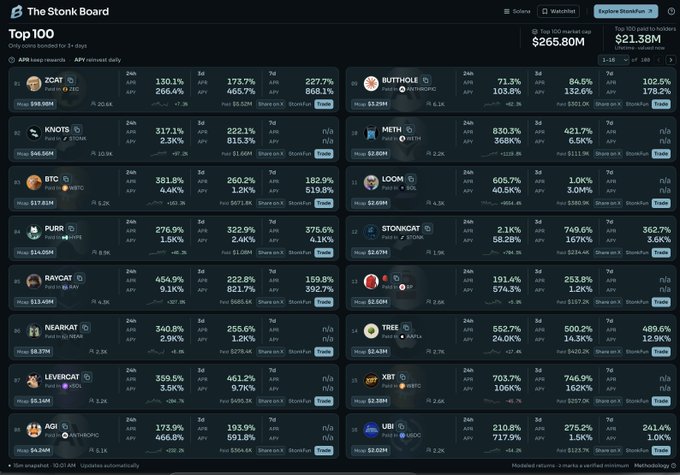Click the BTC Mcap $17.81M badge
Image resolution: width=680 pixels, height=475 pixels.
(35, 203)
